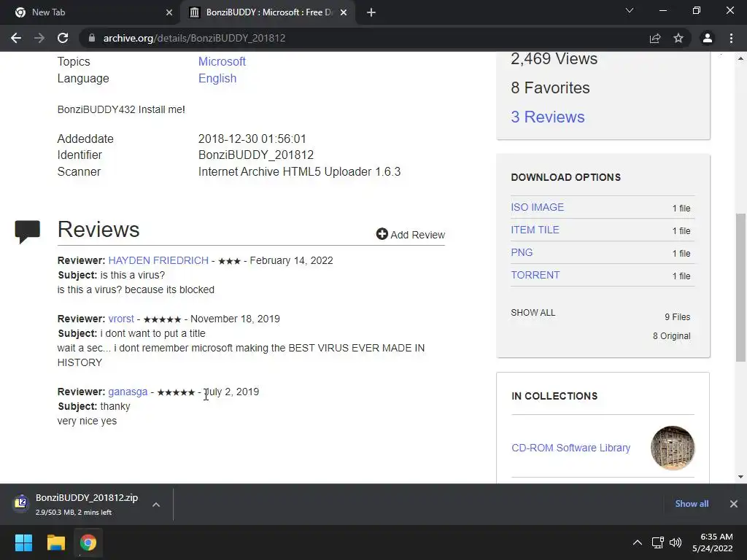Click the lock icon in the address bar
The image size is (747, 560).
click(x=92, y=38)
